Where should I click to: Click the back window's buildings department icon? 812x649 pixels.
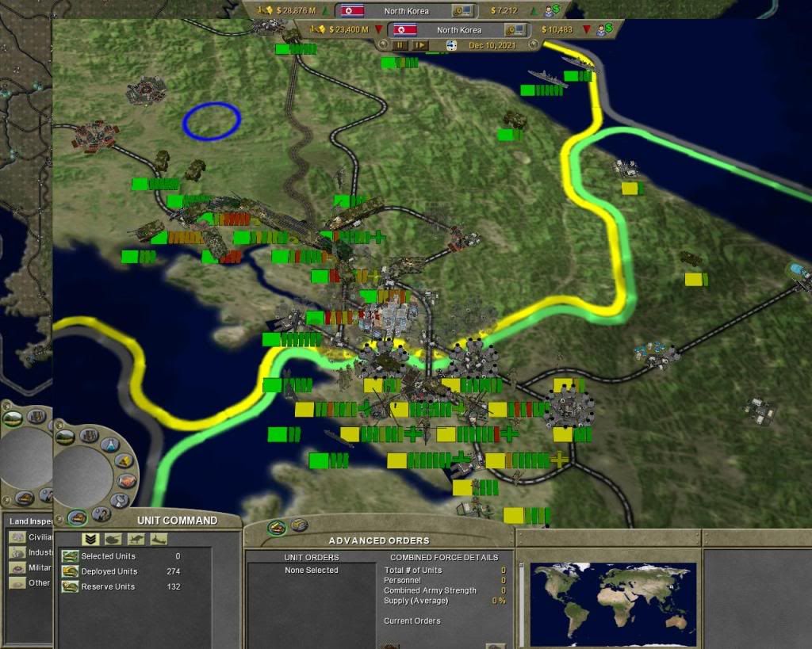(36, 416)
